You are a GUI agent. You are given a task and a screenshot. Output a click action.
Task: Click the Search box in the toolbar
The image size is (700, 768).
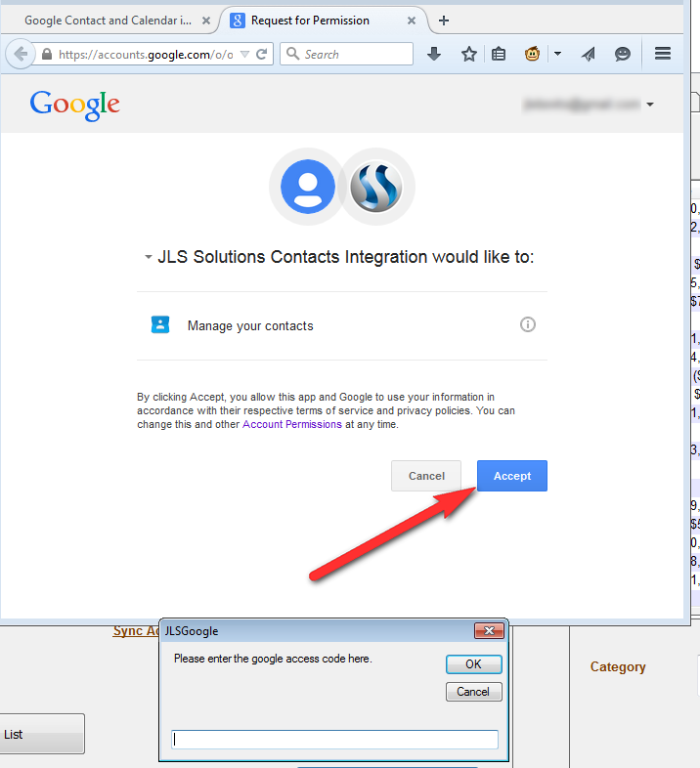346,54
